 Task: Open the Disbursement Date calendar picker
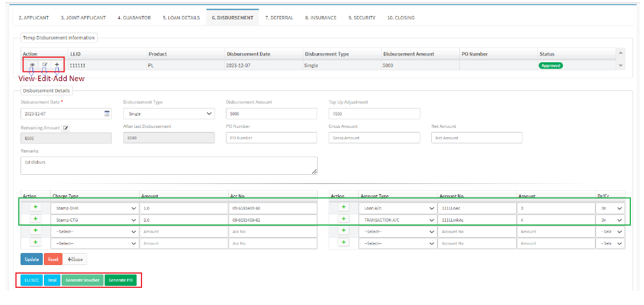tap(107, 114)
